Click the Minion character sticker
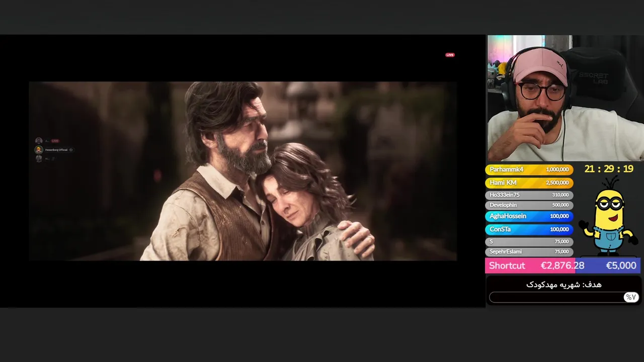644x362 pixels. [x=608, y=216]
